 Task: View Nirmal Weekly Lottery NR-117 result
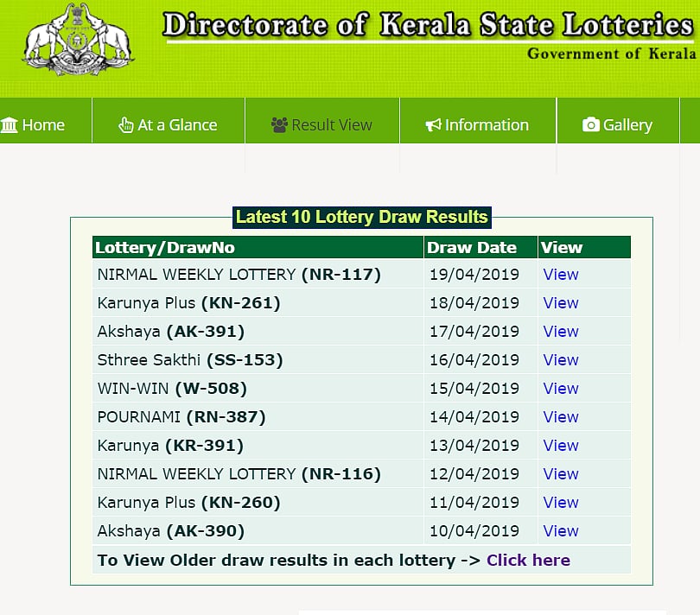pyautogui.click(x=560, y=275)
